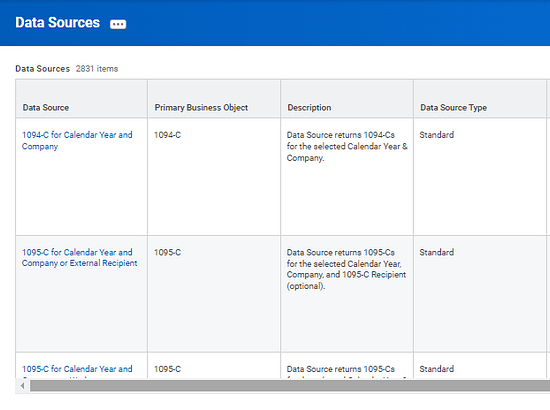
Task: Click the horizontal scrollbar track
Action: coord(290,386)
